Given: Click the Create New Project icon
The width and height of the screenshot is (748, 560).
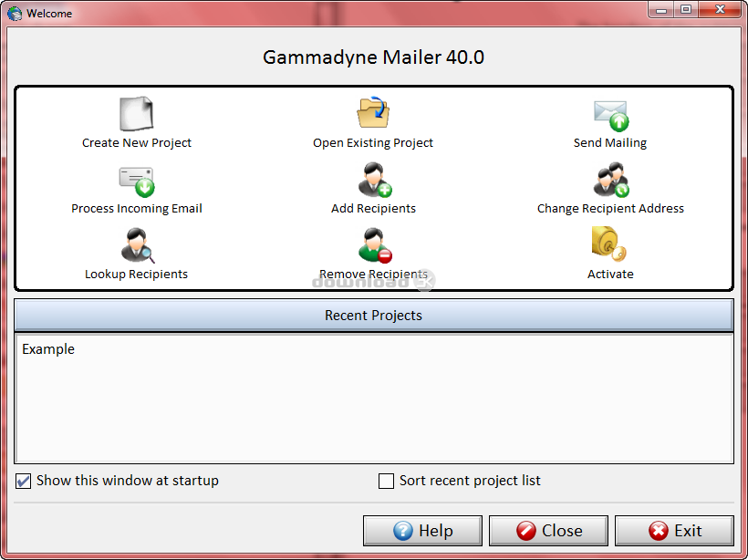Looking at the screenshot, I should (x=137, y=113).
